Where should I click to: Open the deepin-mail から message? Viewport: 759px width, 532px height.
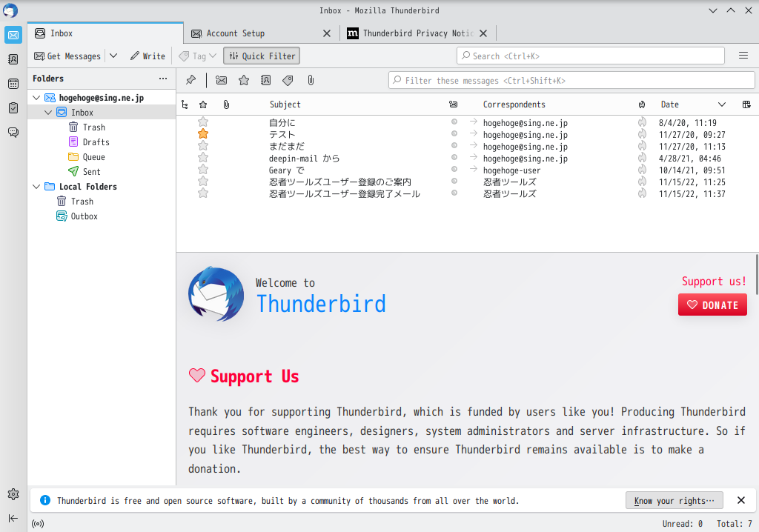(x=468, y=158)
